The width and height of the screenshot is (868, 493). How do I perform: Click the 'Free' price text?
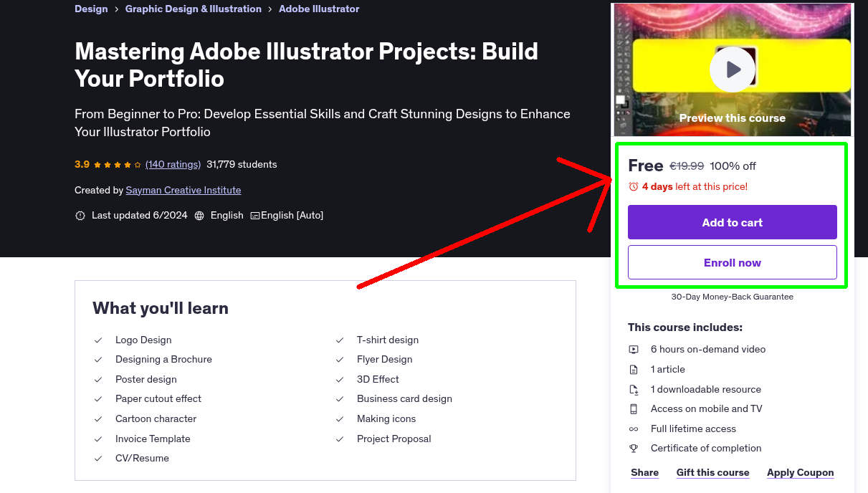click(x=646, y=166)
